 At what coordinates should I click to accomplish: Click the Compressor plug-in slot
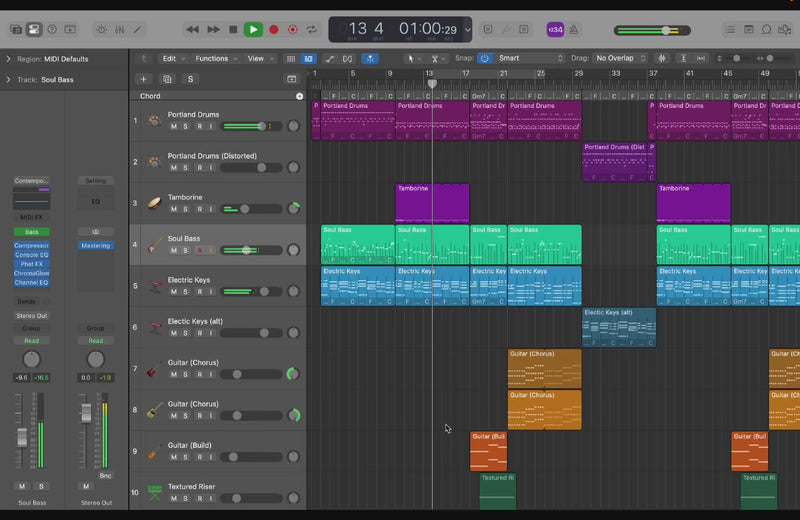pyautogui.click(x=31, y=245)
